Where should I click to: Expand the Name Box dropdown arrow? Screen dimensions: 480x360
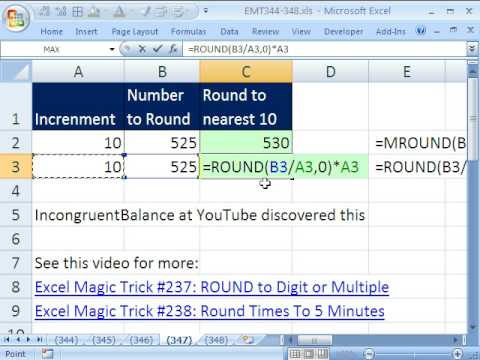click(x=112, y=49)
